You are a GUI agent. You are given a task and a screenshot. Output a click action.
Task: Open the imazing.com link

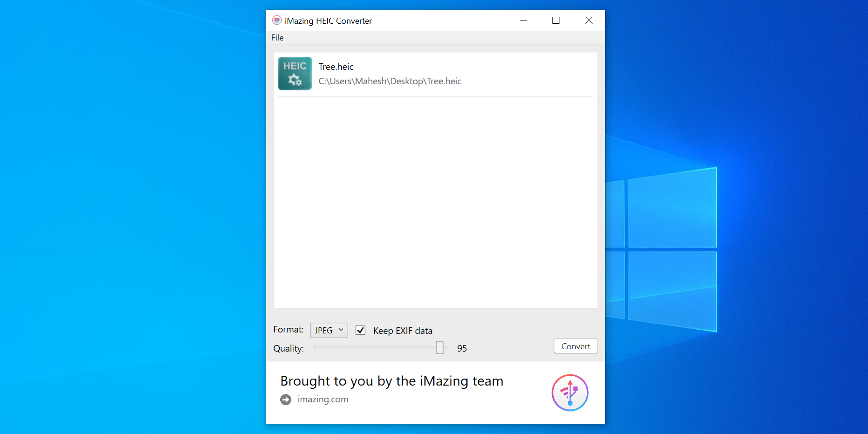(x=323, y=400)
